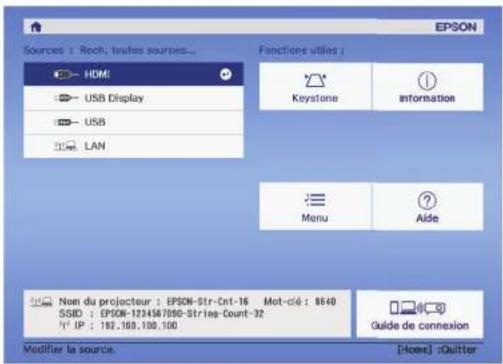Select the USB Display source
Image resolution: width=503 pixels, height=364 pixels.
click(x=134, y=98)
